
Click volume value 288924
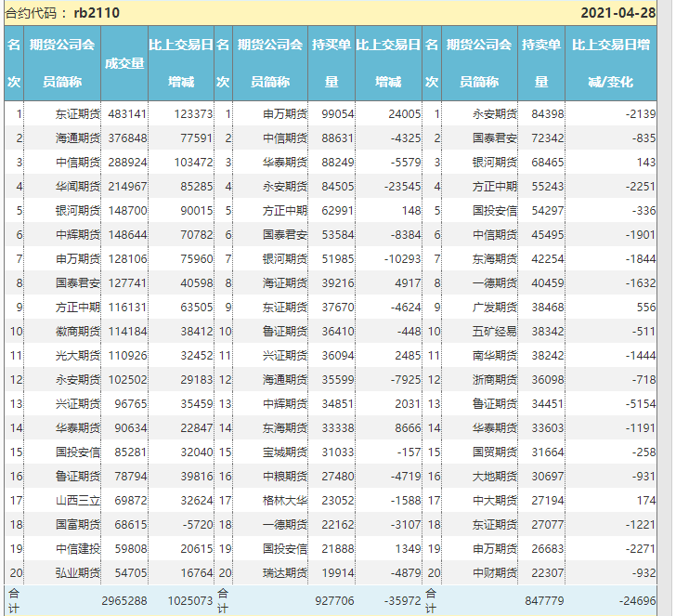click(x=127, y=163)
